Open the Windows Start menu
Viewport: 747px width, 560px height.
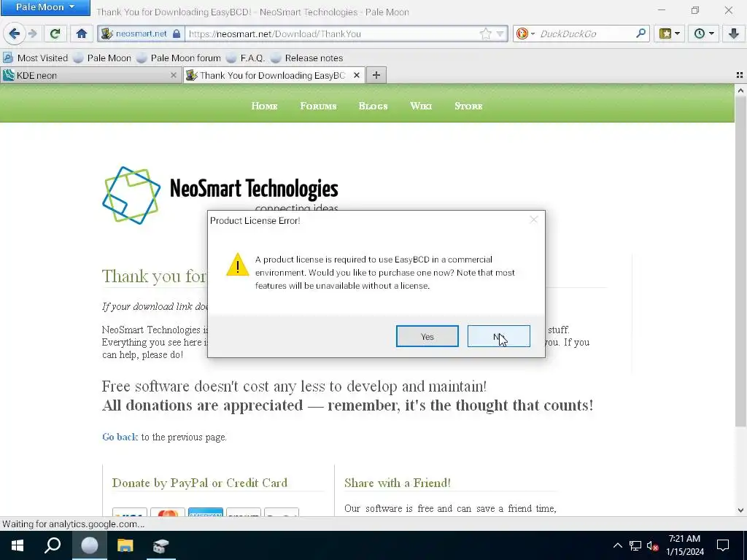coord(18,545)
